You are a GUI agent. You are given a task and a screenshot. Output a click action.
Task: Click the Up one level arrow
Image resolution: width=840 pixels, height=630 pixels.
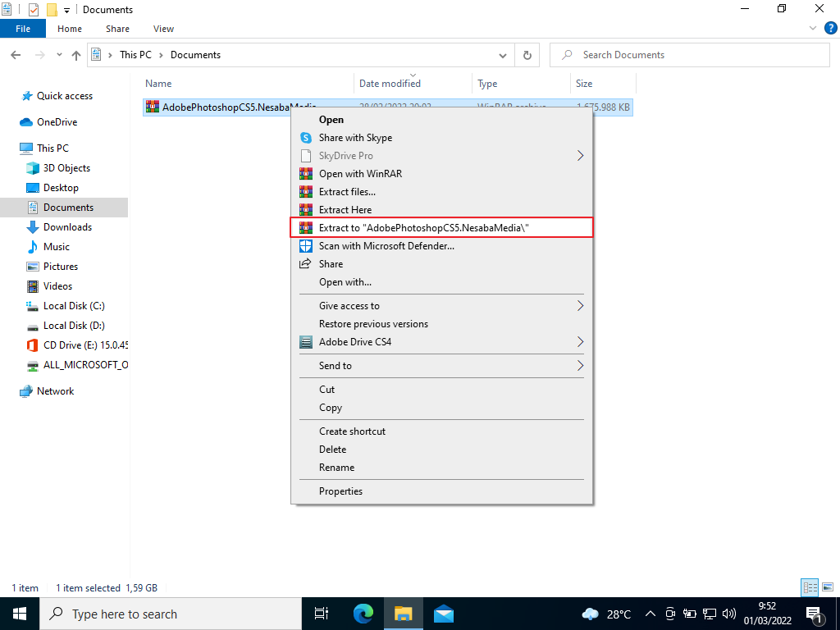(76, 55)
